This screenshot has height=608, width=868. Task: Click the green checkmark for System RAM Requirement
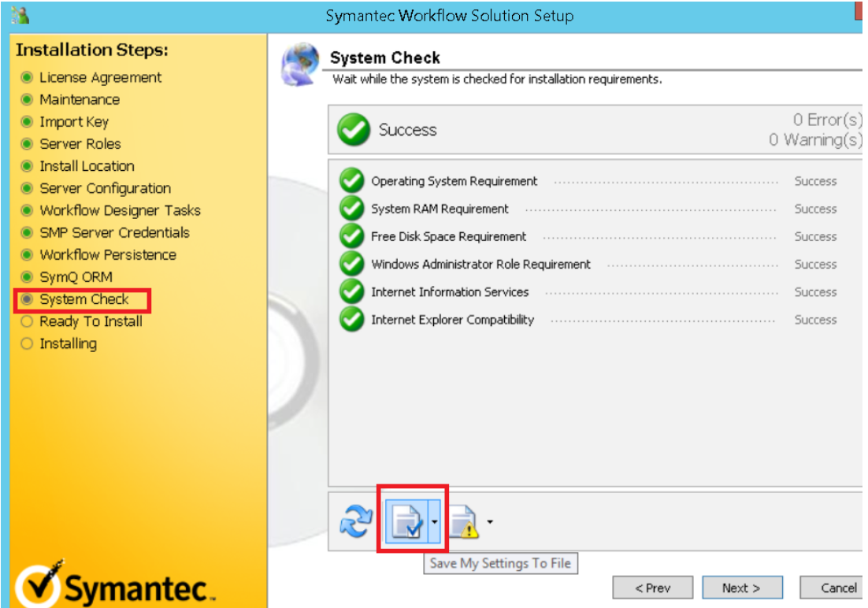[351, 208]
